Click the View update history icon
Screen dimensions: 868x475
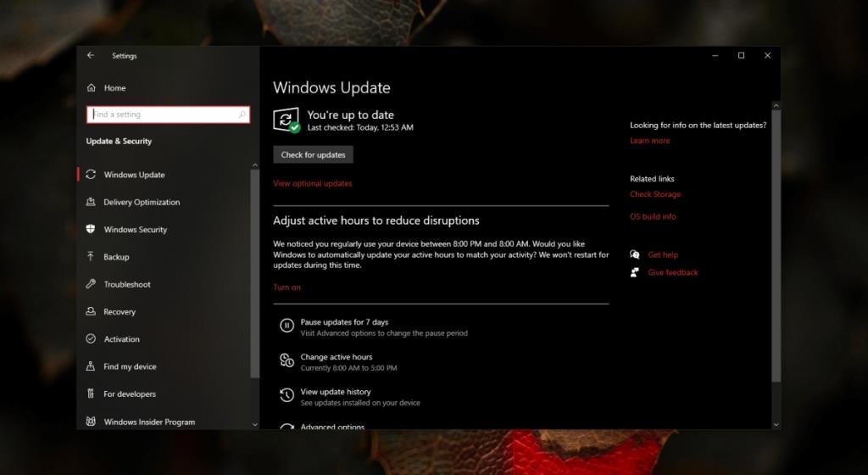pyautogui.click(x=287, y=395)
